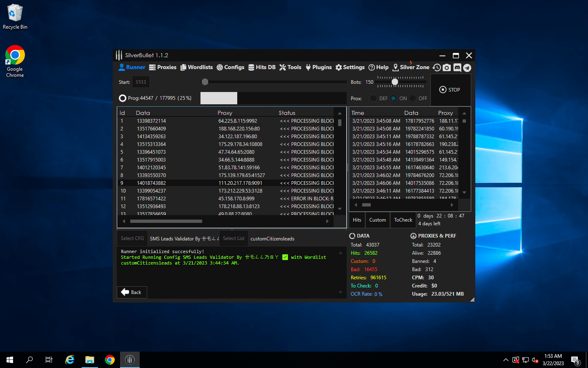The height and width of the screenshot is (368, 588).
Task: Select bot row with data 13398372114
Action: coord(226,121)
